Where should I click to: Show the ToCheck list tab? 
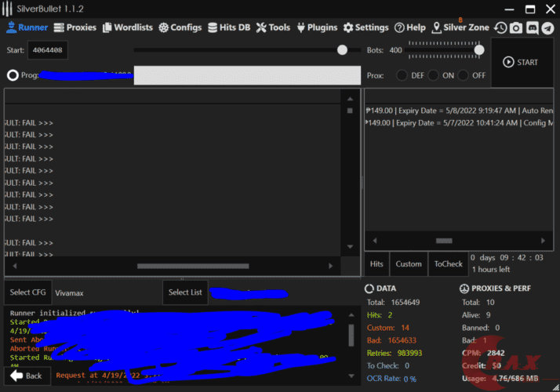click(x=448, y=264)
